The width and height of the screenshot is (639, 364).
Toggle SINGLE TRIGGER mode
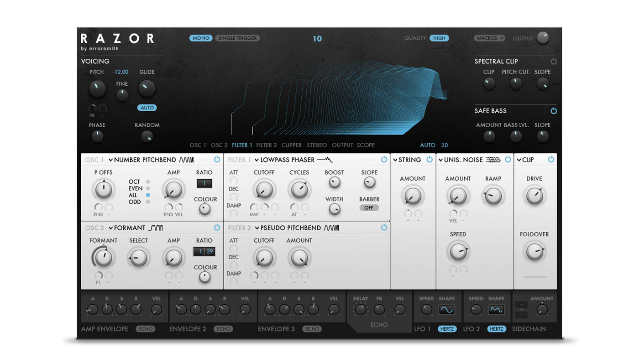[x=237, y=38]
